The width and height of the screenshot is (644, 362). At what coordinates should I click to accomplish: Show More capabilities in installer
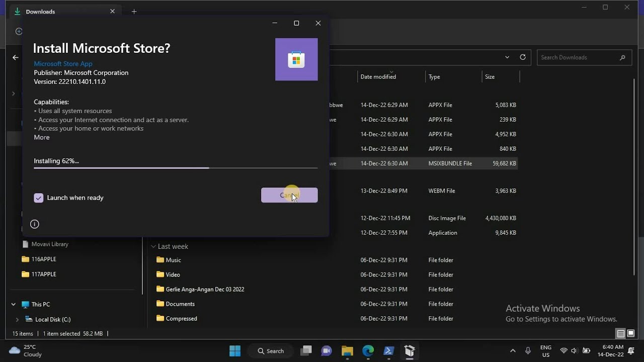[x=42, y=137]
